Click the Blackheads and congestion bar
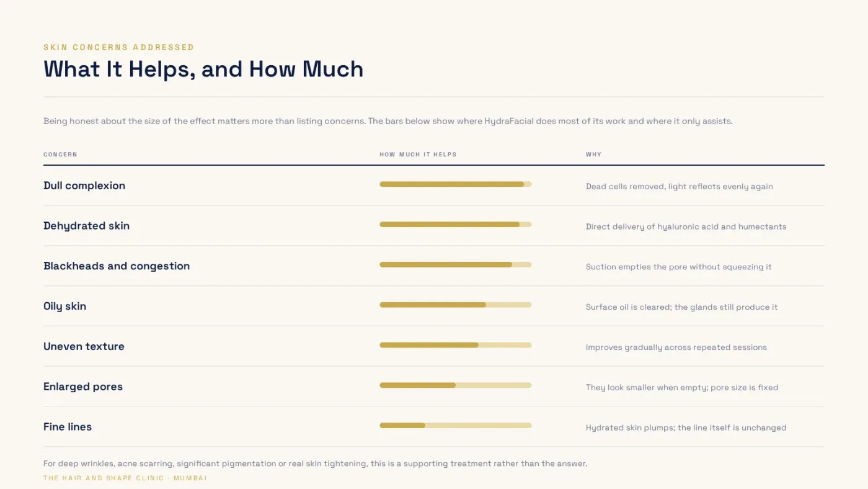The width and height of the screenshot is (868, 489). coord(456,264)
